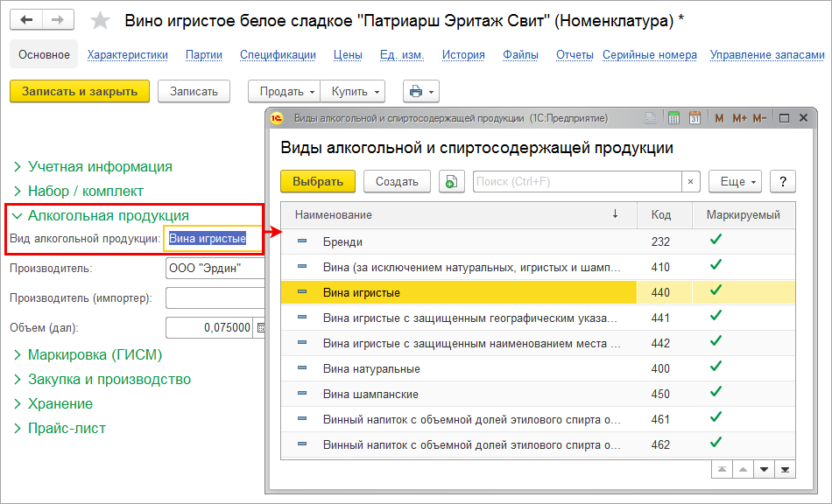Click Маркируемый checkmark for code 461
Viewport: 832px width, 504px height.
(716, 417)
